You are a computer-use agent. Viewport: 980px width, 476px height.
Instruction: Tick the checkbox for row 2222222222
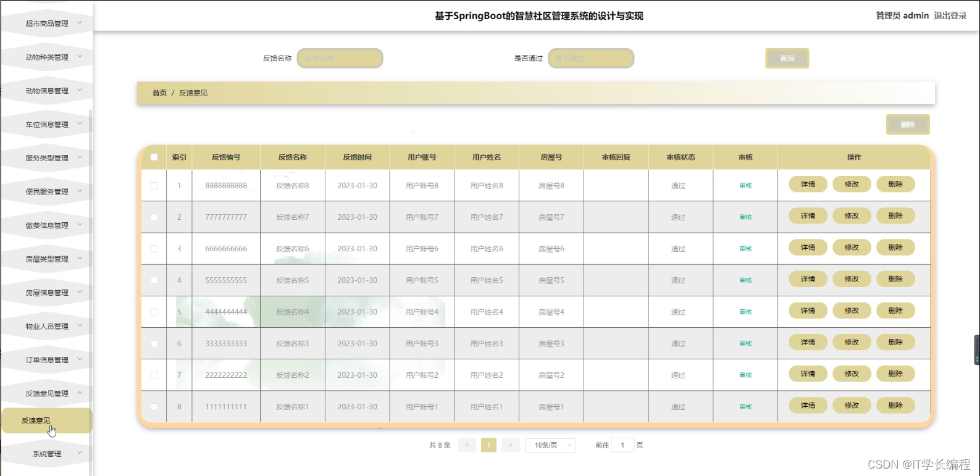pyautogui.click(x=154, y=375)
